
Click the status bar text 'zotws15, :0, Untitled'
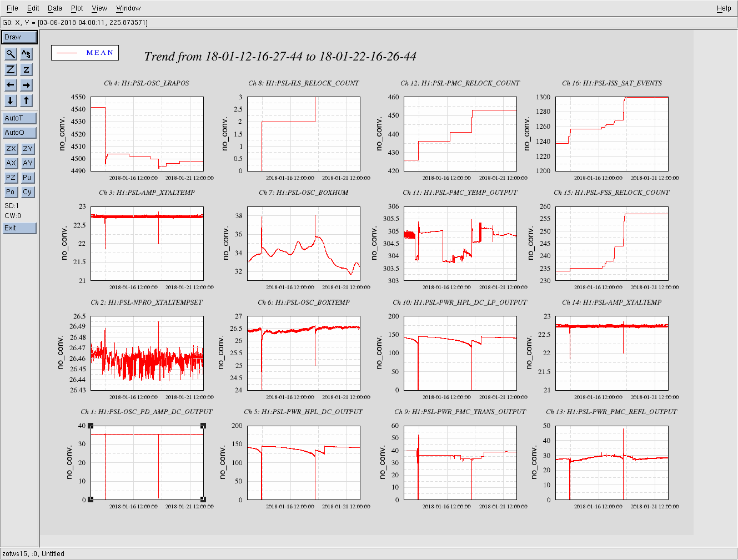(33, 554)
